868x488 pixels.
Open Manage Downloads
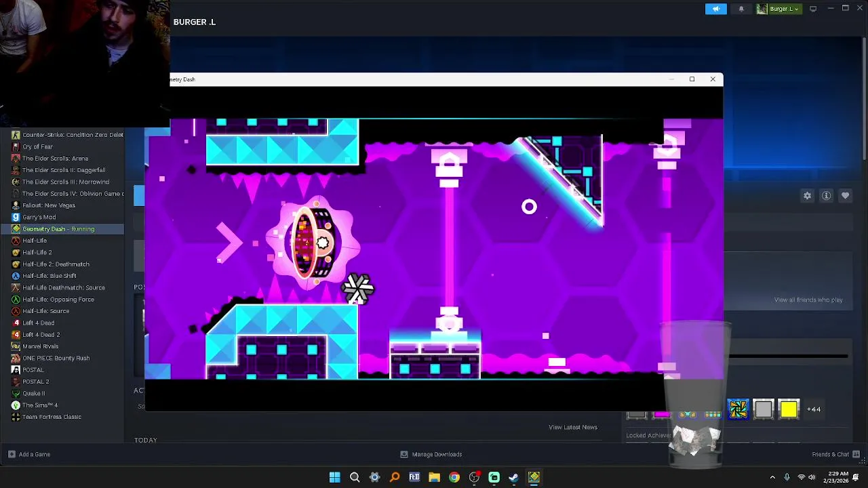tap(431, 454)
